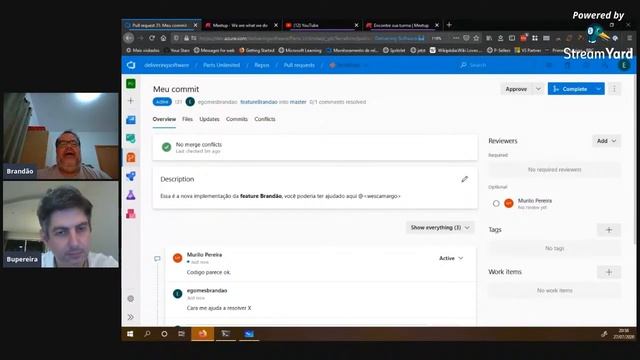Open a new browser tab
This screenshot has width=640, height=360.
pyautogui.click(x=449, y=25)
